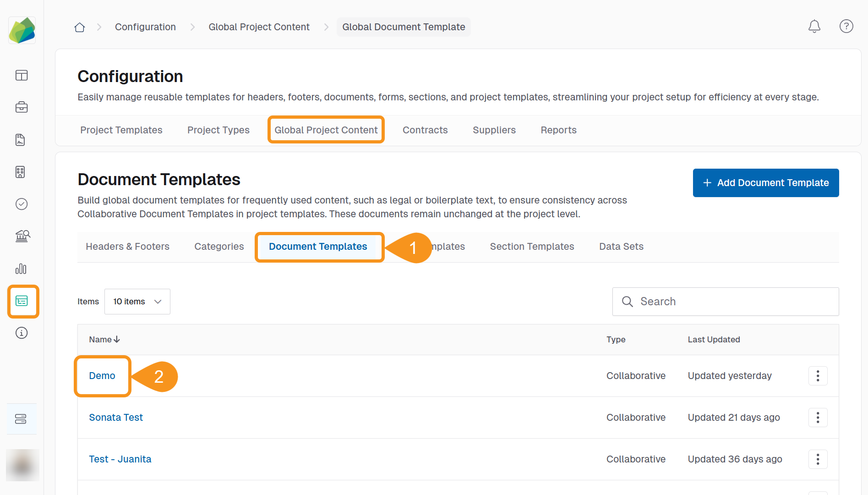Click the home icon in breadcrumb
The height and width of the screenshot is (495, 868).
click(80, 27)
